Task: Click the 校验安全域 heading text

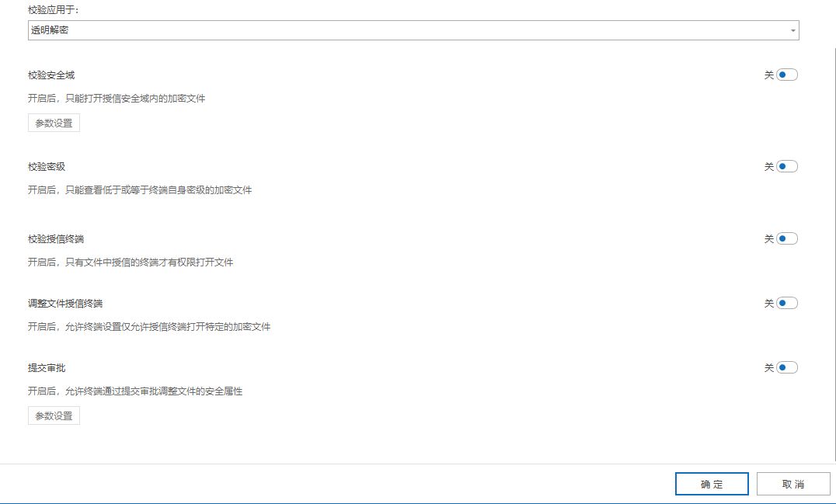Action: (x=51, y=75)
